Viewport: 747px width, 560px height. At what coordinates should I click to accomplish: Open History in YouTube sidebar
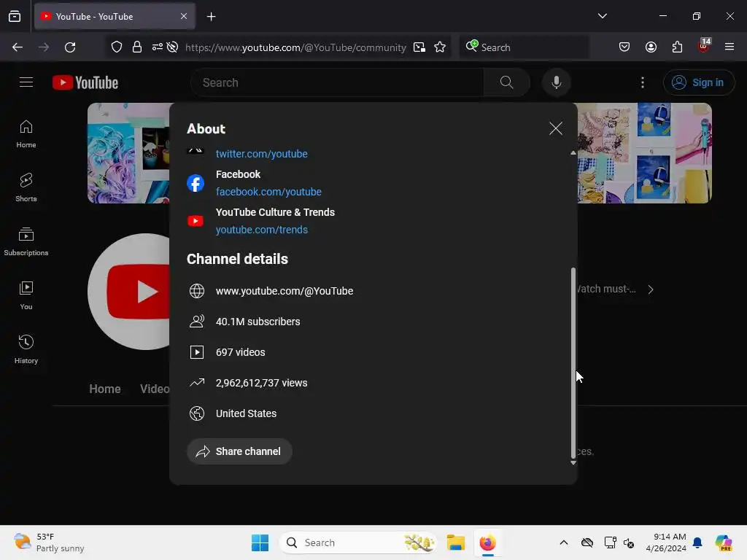(x=26, y=349)
